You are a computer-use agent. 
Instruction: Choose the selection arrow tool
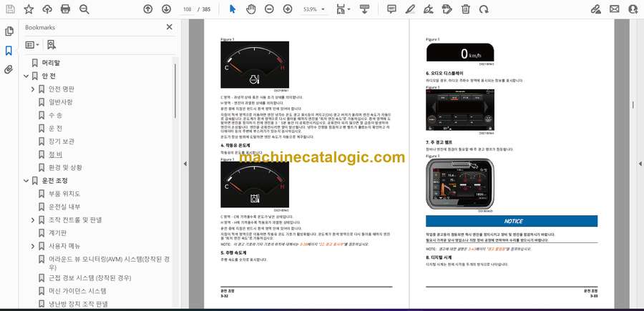click(x=233, y=9)
